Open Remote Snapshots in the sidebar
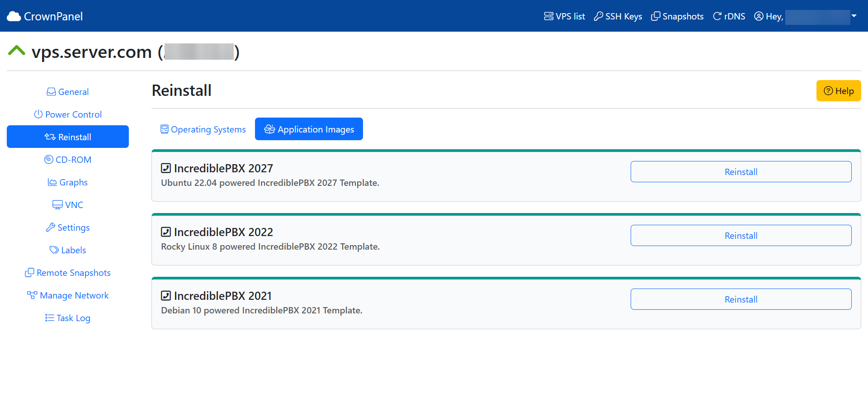868x393 pixels. 68,273
